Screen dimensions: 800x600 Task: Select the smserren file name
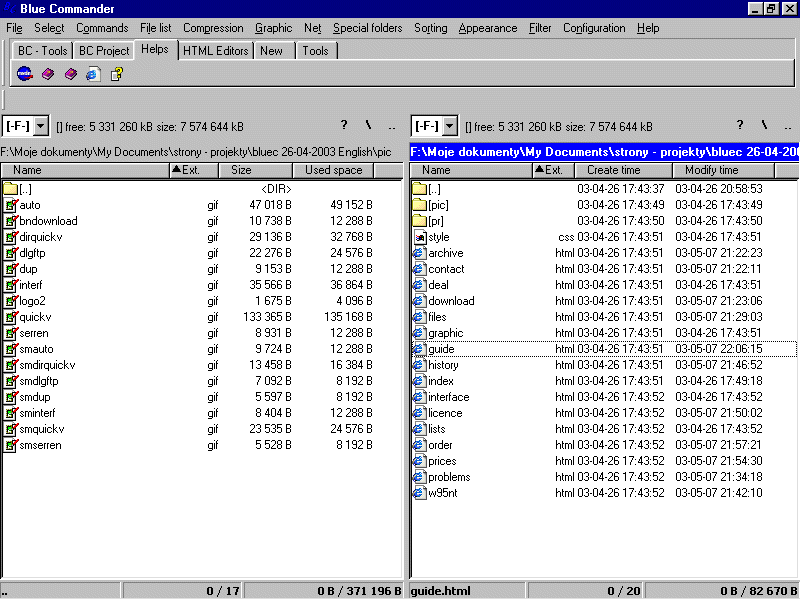pos(40,445)
